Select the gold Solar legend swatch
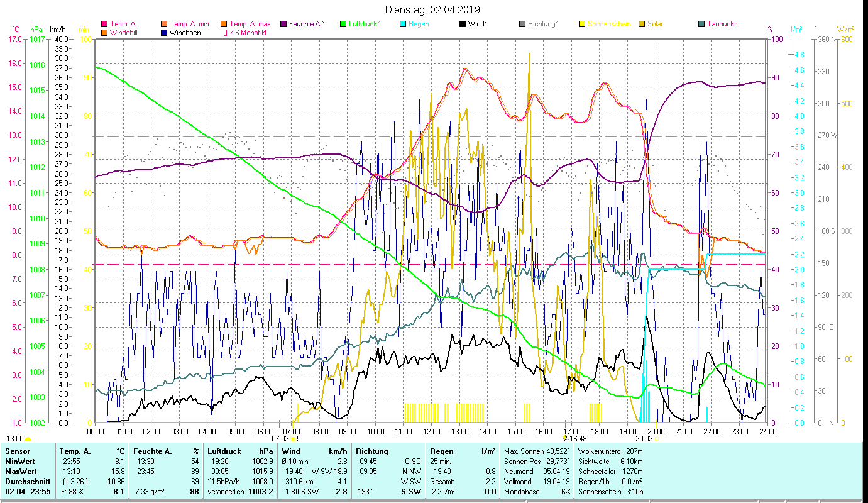The height and width of the screenshot is (503, 868). click(641, 25)
